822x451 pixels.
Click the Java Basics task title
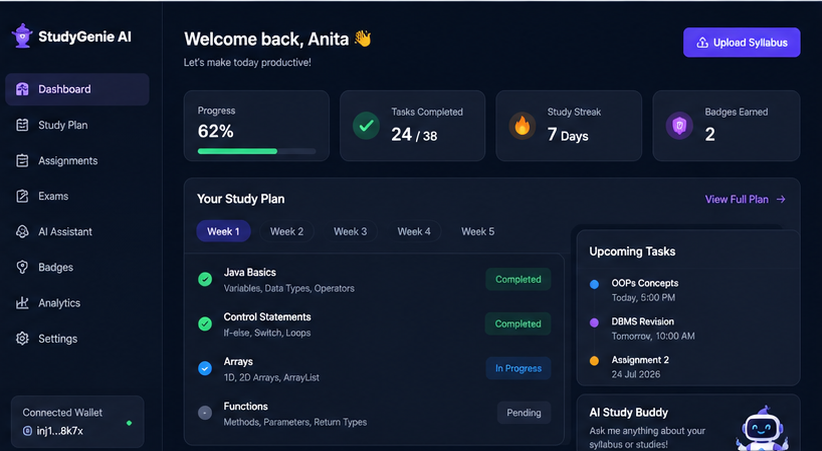(x=250, y=272)
